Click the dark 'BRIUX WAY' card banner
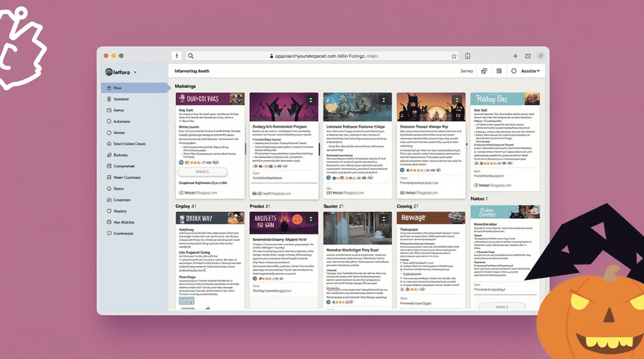 [210, 218]
